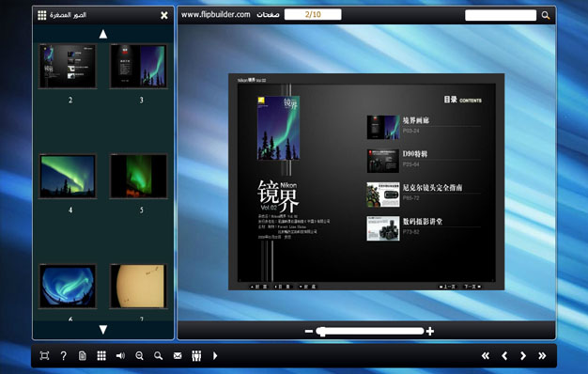Click the 境界画廊 contents entry
The height and width of the screenshot is (374, 588).
tap(416, 120)
